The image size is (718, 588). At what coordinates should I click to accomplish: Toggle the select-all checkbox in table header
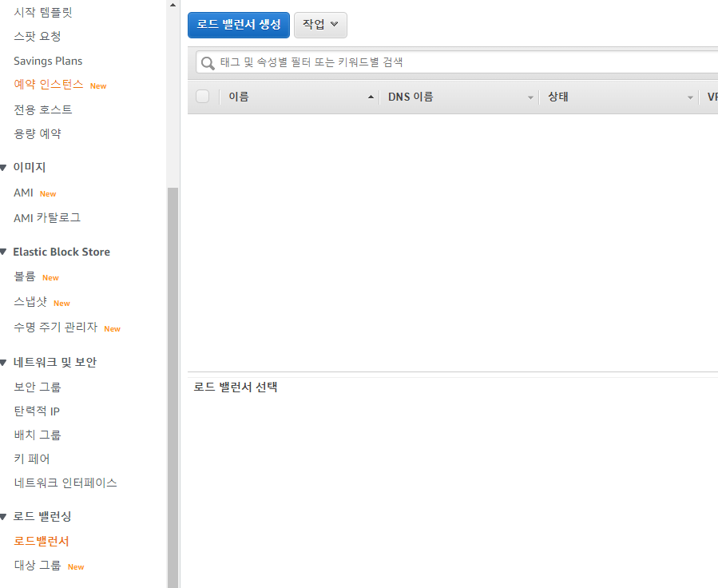pyautogui.click(x=202, y=97)
